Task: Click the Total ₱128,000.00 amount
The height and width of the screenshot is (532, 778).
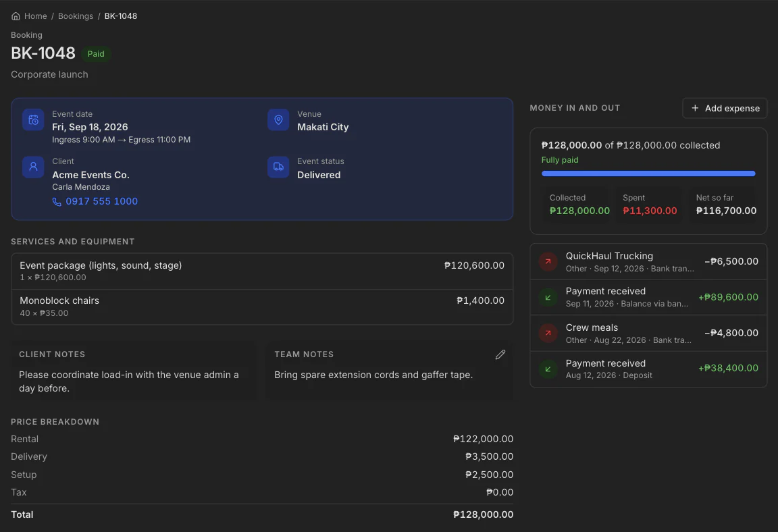Action: pyautogui.click(x=484, y=514)
